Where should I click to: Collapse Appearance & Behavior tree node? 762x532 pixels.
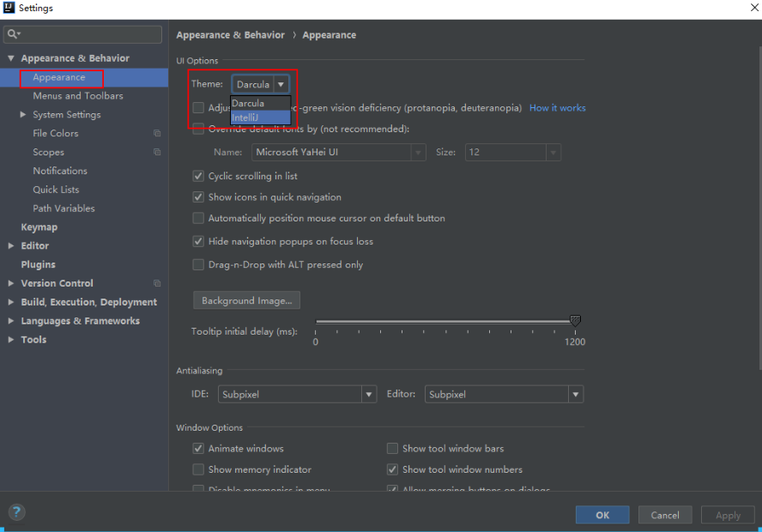click(x=10, y=58)
